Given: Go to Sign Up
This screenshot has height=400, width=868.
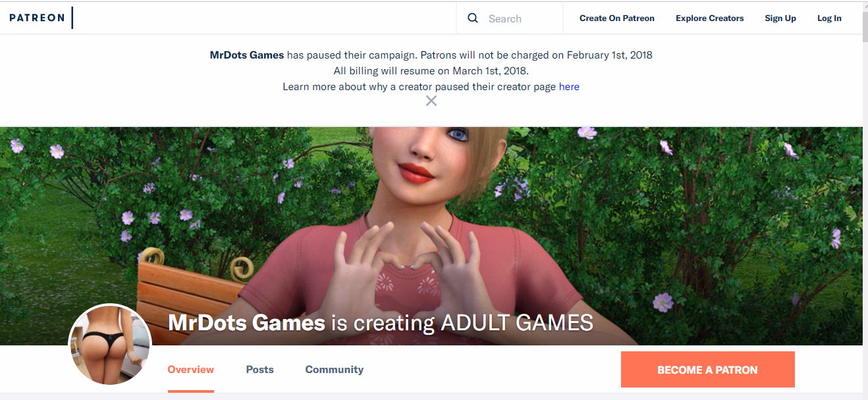Looking at the screenshot, I should click(x=780, y=18).
